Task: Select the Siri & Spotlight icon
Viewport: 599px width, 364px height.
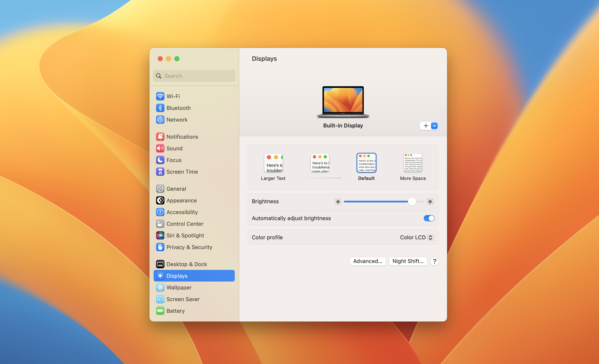Action: tap(160, 235)
